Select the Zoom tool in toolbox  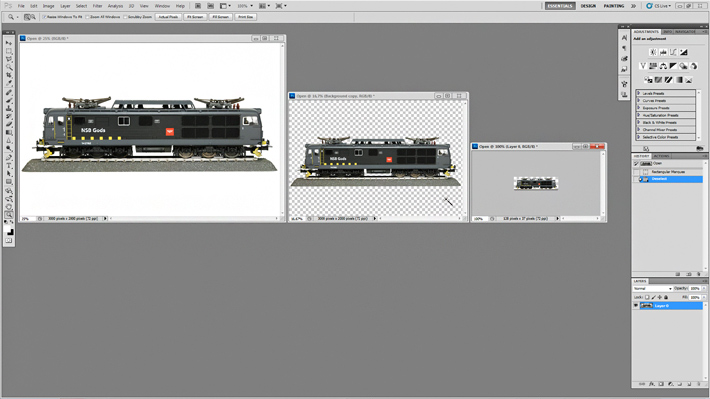(9, 215)
